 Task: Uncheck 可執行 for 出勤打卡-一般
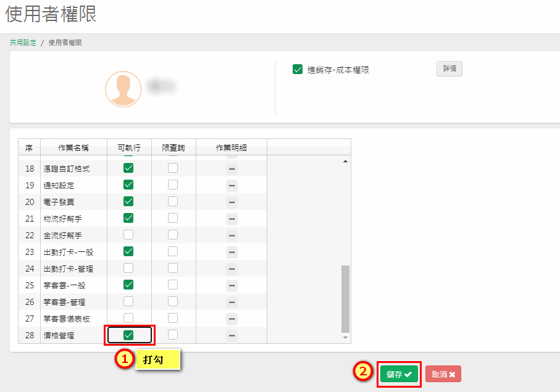tap(128, 251)
